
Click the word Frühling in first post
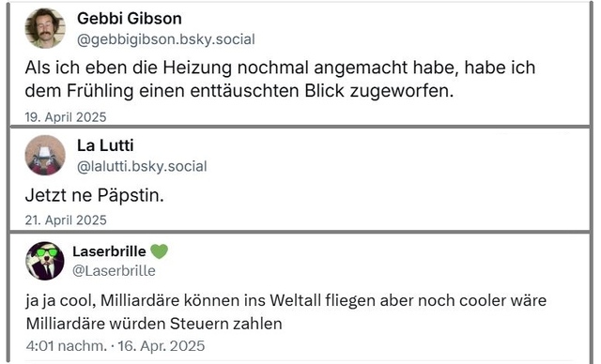pyautogui.click(x=100, y=91)
